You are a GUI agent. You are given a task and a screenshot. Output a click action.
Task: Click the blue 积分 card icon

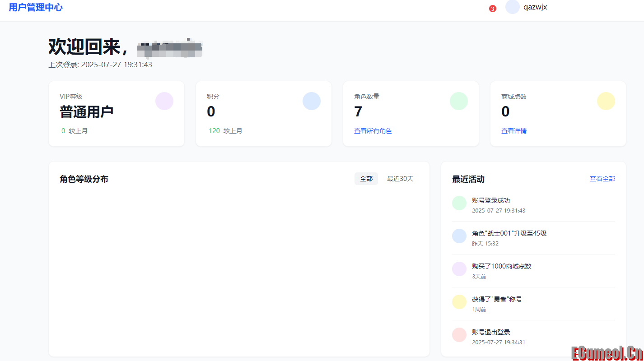click(311, 101)
